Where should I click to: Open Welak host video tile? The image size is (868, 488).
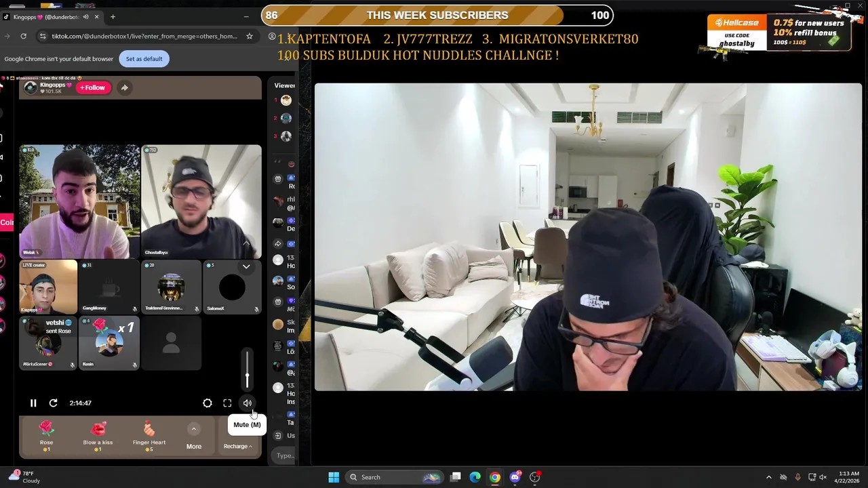pyautogui.click(x=79, y=201)
